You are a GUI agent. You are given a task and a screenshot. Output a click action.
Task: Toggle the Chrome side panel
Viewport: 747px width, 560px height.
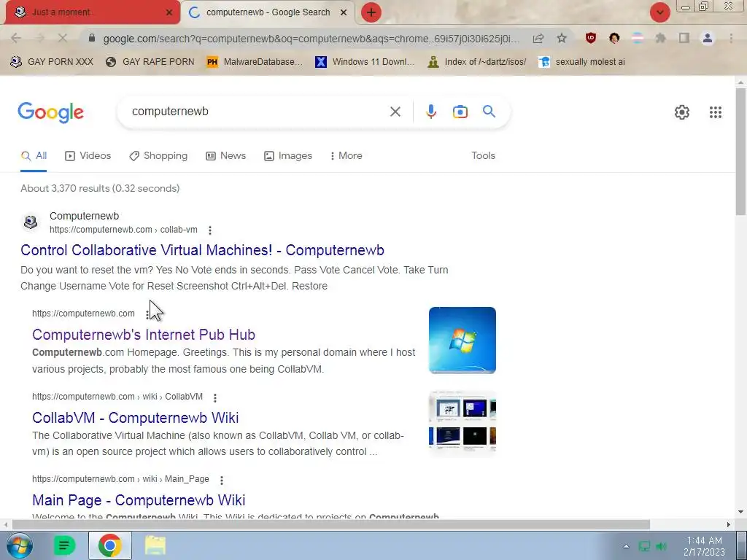684,38
